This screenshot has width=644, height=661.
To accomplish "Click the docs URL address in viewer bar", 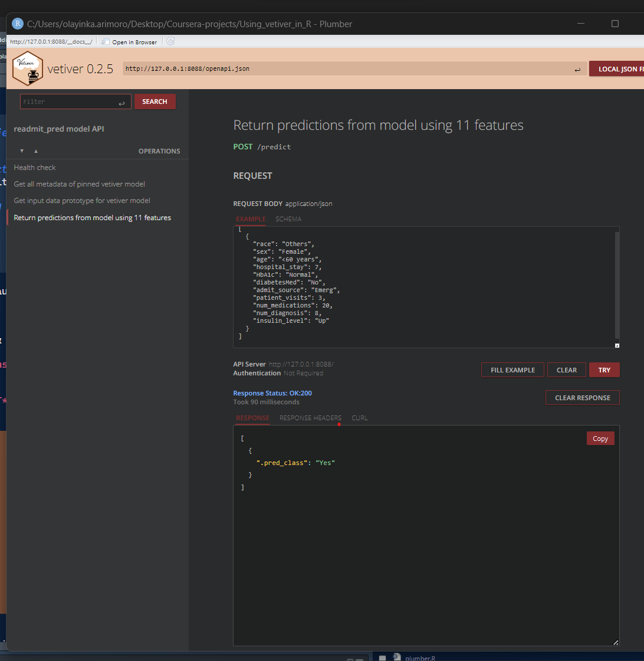I will (51, 42).
